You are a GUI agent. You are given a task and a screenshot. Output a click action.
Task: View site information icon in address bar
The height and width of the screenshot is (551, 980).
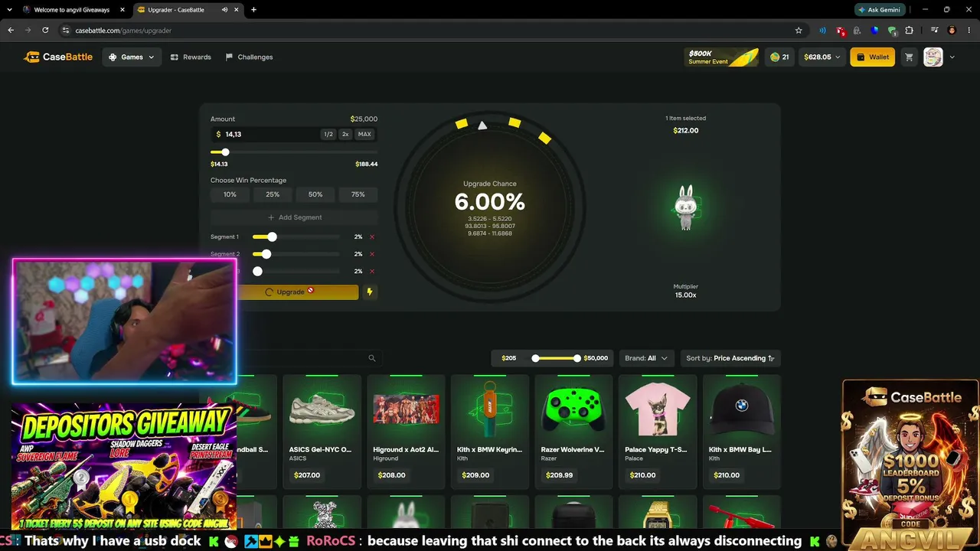(x=66, y=31)
